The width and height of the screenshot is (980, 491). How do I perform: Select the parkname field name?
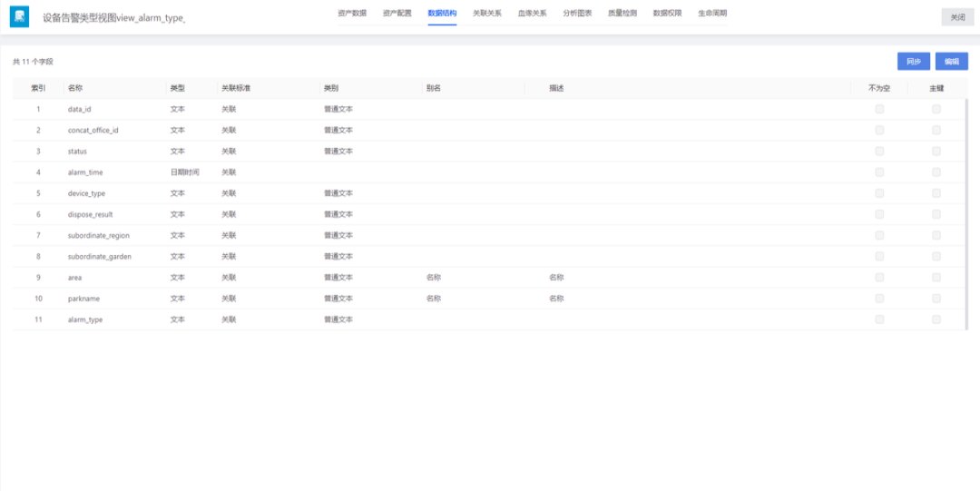pyautogui.click(x=83, y=299)
